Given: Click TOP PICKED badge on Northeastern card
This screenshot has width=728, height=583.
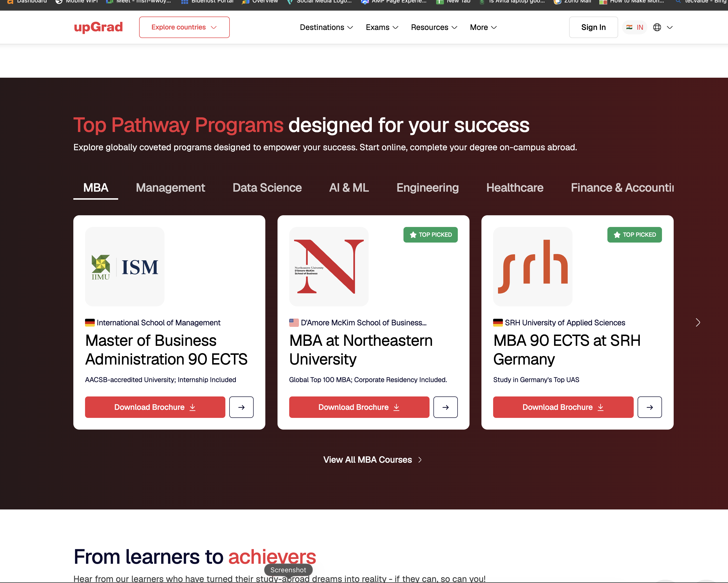Looking at the screenshot, I should coord(431,235).
